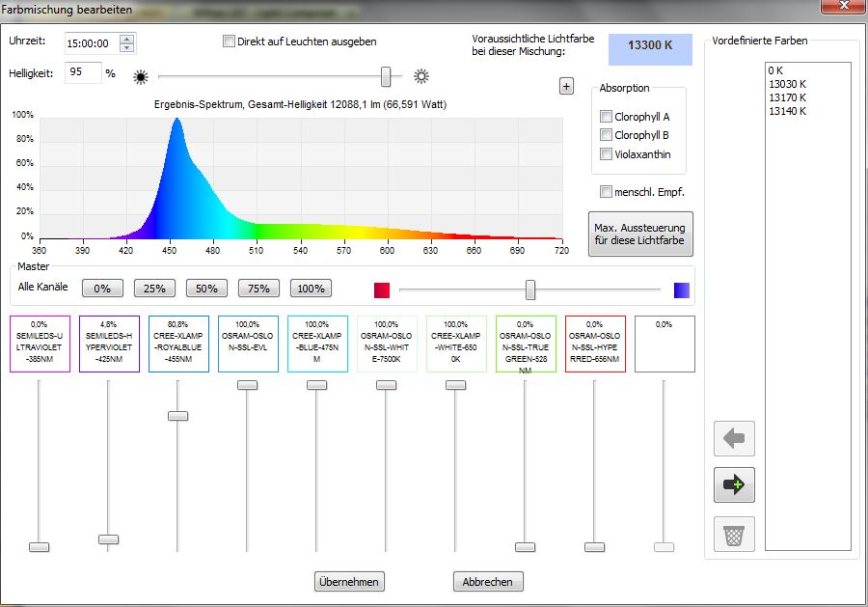Decrease Uhrzeit with the down stepper arrow

point(126,48)
